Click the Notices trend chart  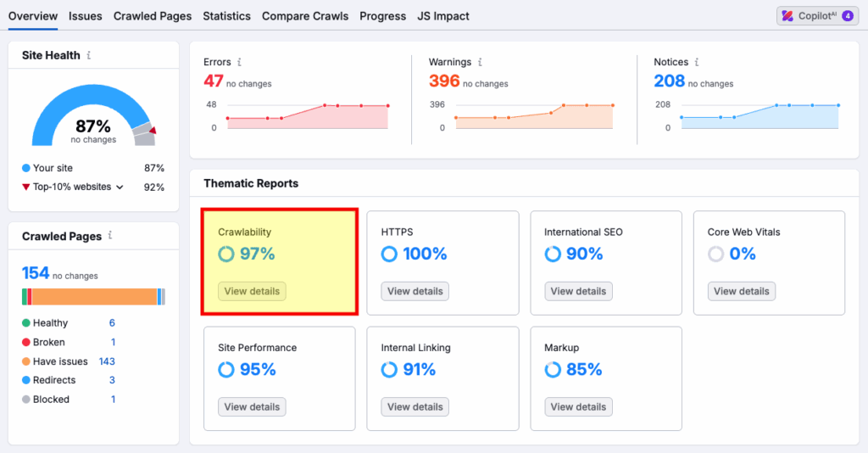[760, 116]
